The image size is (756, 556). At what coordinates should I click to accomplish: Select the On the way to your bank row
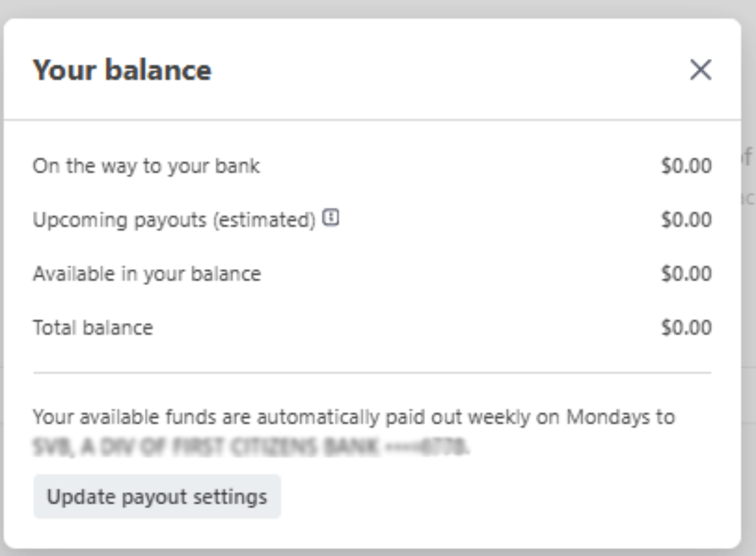coord(146,165)
